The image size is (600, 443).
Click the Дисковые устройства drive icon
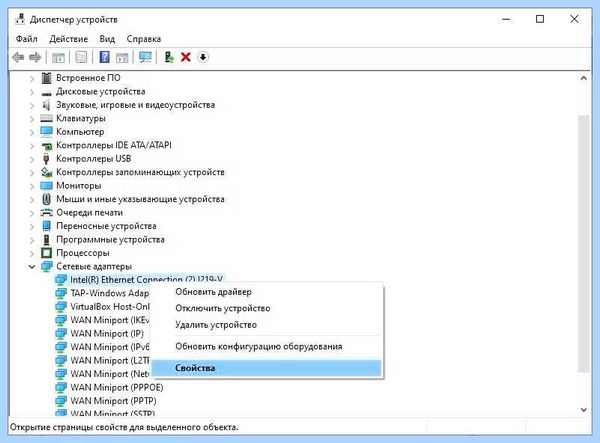(x=46, y=92)
